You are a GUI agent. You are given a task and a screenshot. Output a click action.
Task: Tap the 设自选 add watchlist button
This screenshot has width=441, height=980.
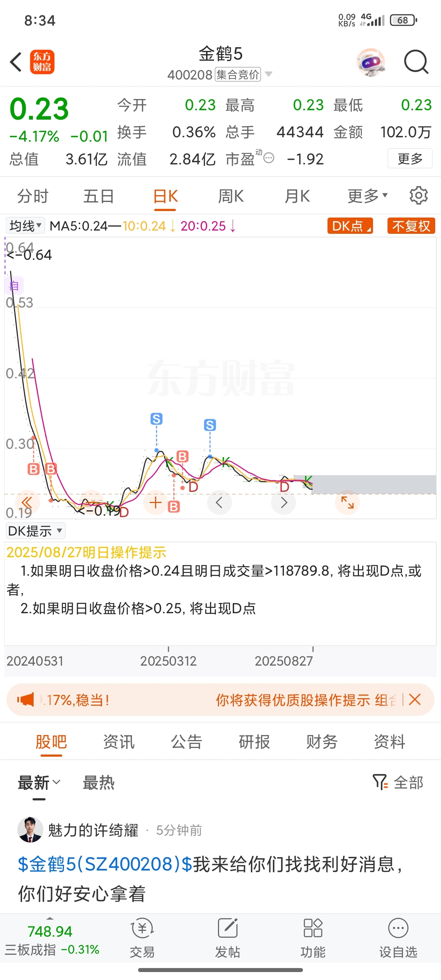coord(398,938)
